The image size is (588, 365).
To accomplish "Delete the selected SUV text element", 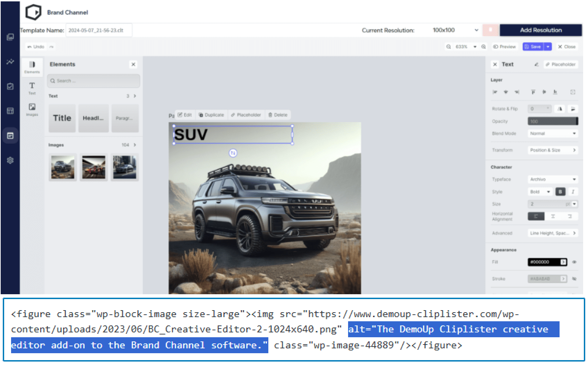I will pyautogui.click(x=278, y=115).
